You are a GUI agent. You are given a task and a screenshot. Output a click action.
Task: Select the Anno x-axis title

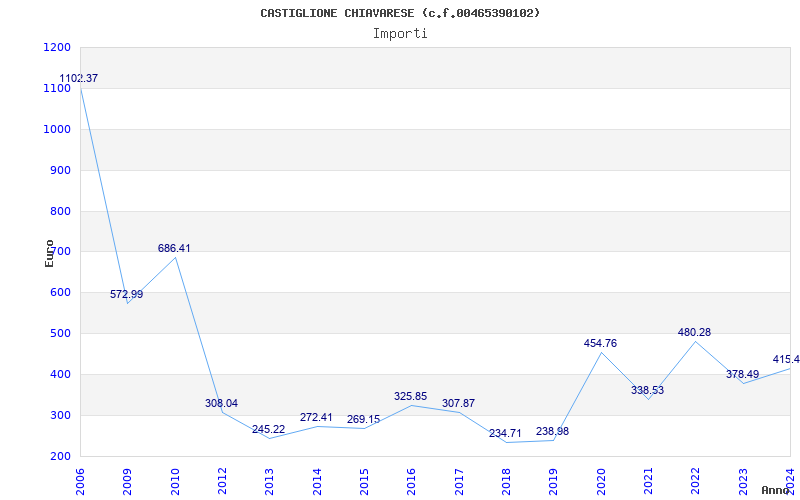(775, 490)
